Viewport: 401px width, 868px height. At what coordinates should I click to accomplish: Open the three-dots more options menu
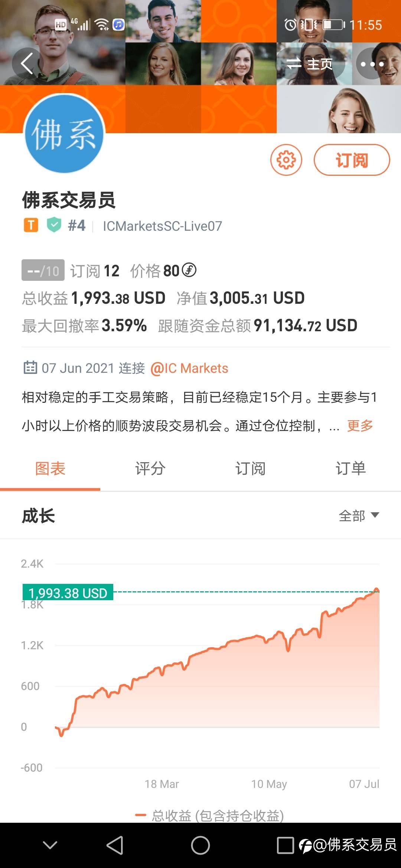(x=372, y=64)
